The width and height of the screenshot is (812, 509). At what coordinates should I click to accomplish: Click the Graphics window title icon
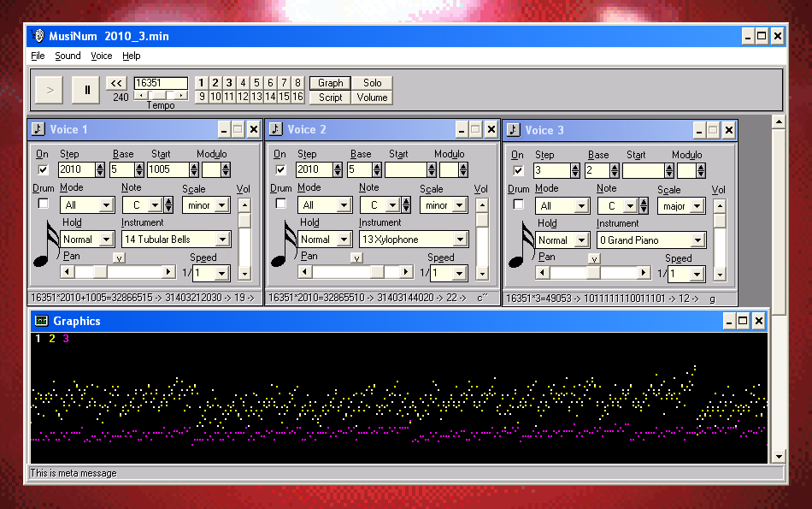[x=41, y=321]
